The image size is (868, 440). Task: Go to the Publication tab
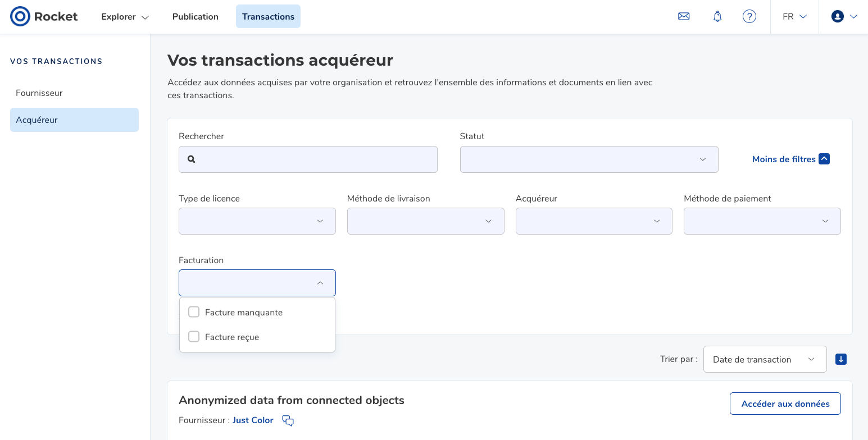click(196, 16)
